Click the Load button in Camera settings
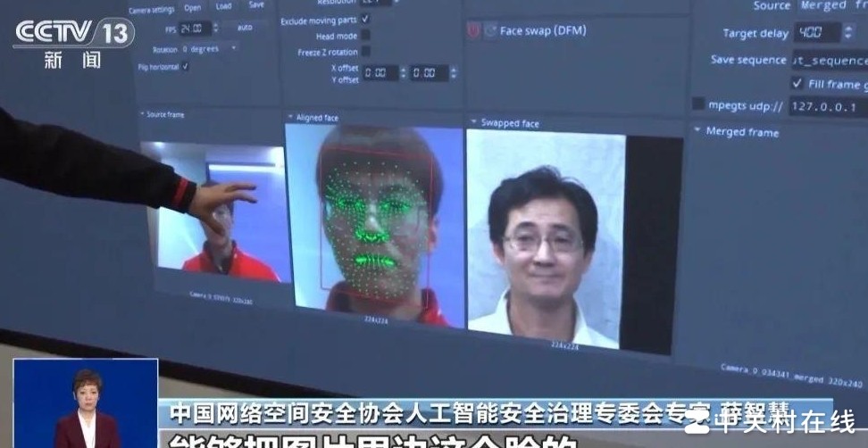The height and width of the screenshot is (448, 868). click(224, 6)
